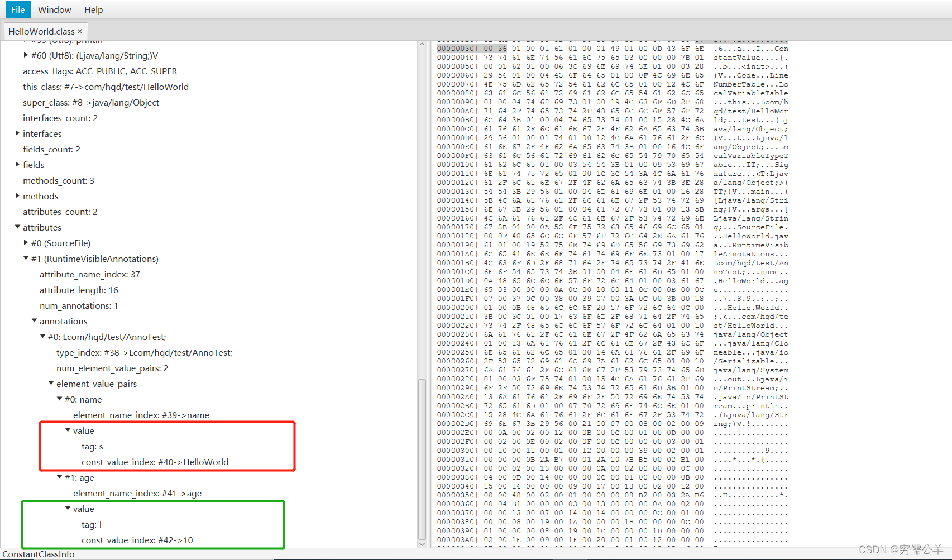Open the File menu
952x560 pixels.
tap(18, 9)
